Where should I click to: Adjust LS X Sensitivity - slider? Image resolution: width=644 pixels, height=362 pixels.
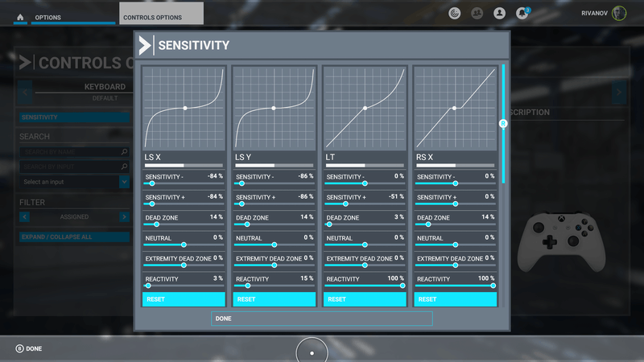click(x=184, y=183)
